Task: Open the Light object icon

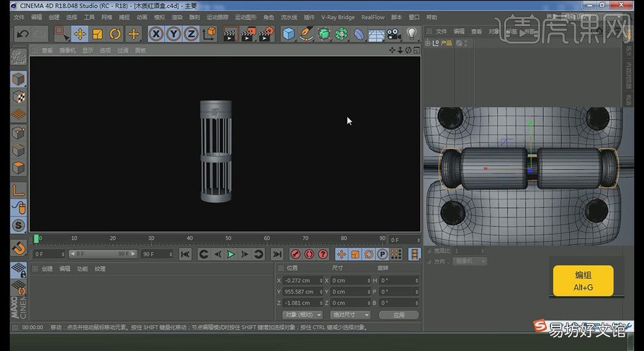Action: (x=412, y=34)
